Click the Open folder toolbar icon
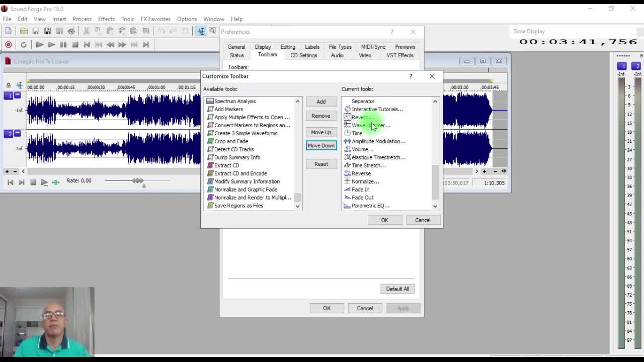 pos(24,31)
